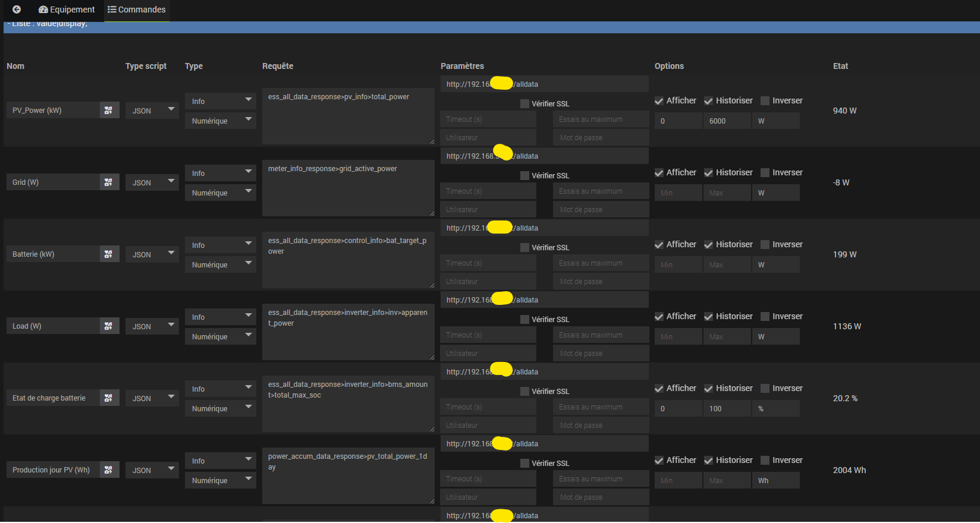The width and height of the screenshot is (980, 523).
Task: Switch to the Equipement tab
Action: (x=67, y=10)
